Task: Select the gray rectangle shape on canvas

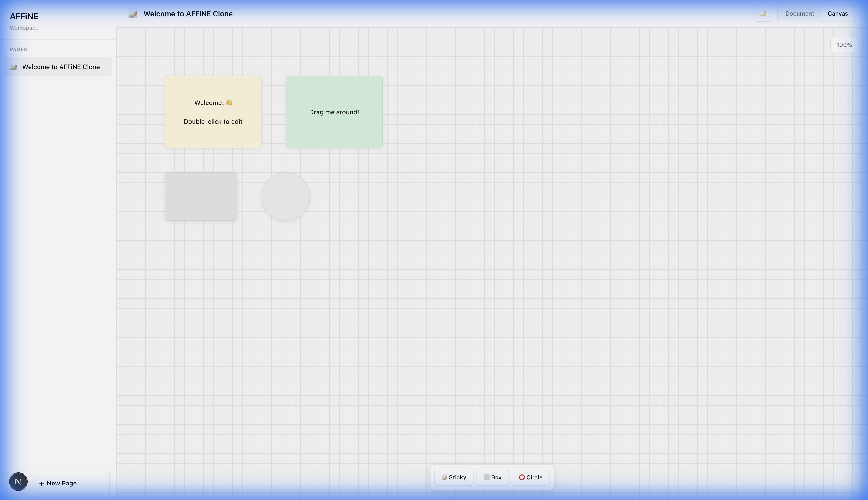Action: click(201, 197)
